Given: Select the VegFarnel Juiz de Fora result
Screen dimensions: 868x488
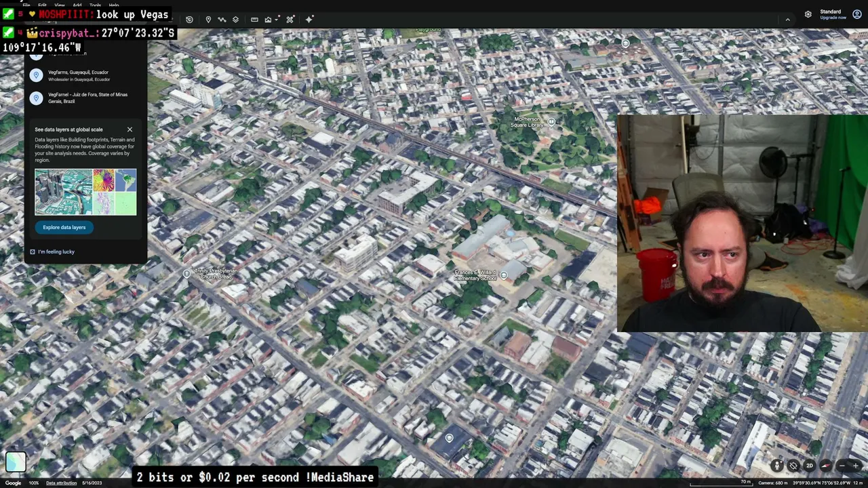Looking at the screenshot, I should click(x=85, y=98).
